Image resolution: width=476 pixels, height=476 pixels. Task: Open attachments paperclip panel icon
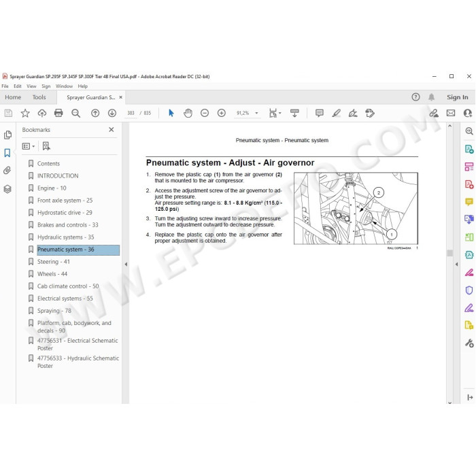[x=7, y=170]
